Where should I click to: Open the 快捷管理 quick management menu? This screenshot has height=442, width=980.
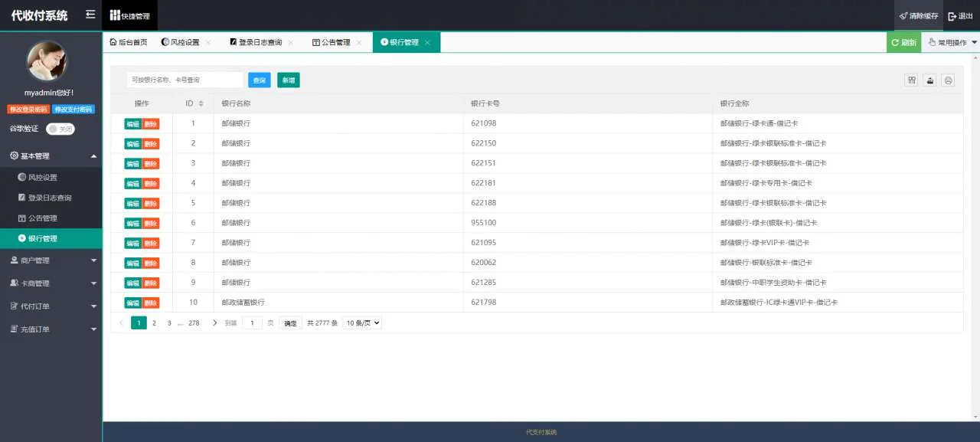point(129,16)
